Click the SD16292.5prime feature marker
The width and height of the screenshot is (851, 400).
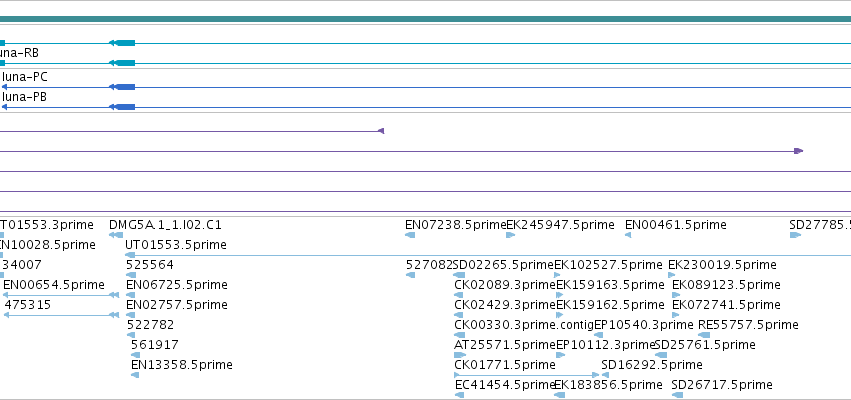pyautogui.click(x=605, y=375)
